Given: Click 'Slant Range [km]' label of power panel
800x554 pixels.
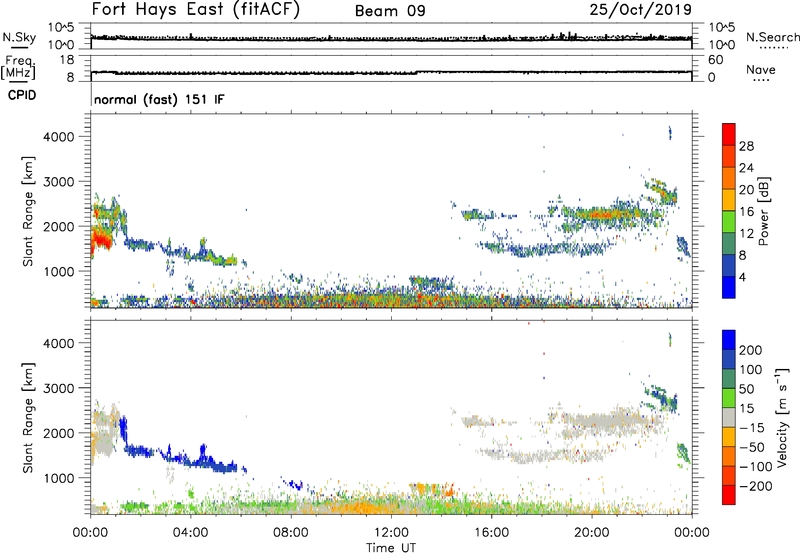Looking at the screenshot, I should pos(28,211).
